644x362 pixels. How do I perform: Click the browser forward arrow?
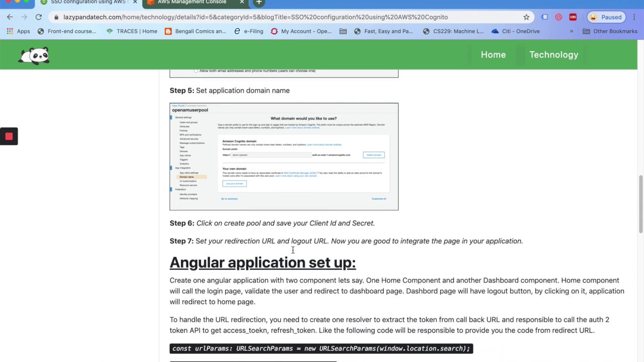[x=24, y=17]
